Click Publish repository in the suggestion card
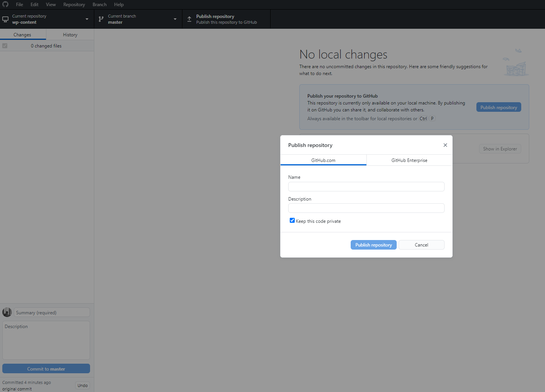This screenshot has width=545, height=392. tap(499, 107)
